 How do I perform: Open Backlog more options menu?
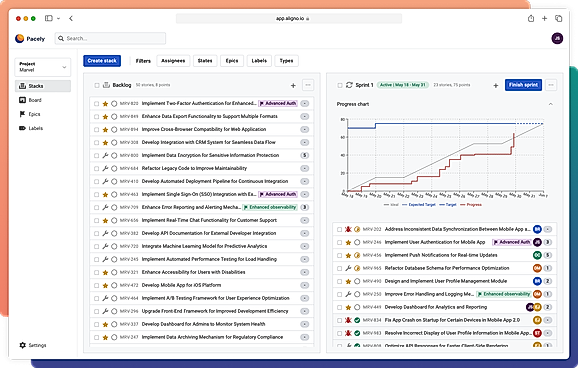pyautogui.click(x=308, y=85)
